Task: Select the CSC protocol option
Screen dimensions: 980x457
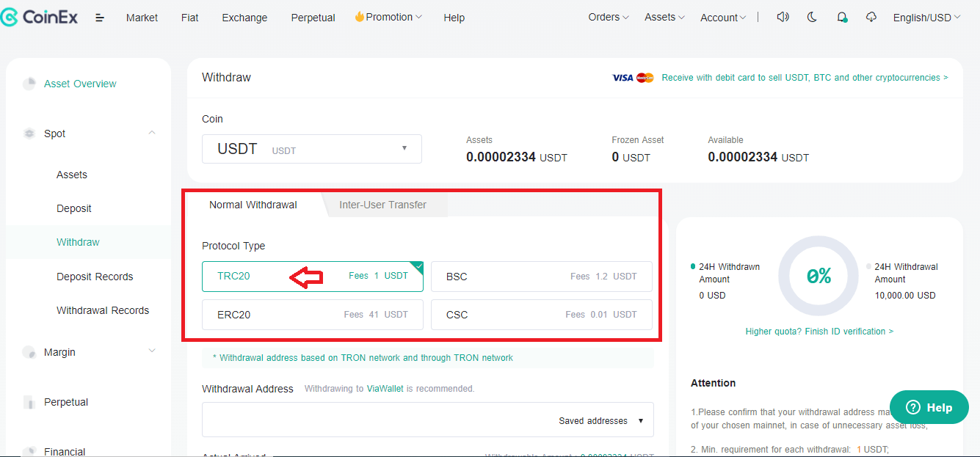Action: pos(542,315)
